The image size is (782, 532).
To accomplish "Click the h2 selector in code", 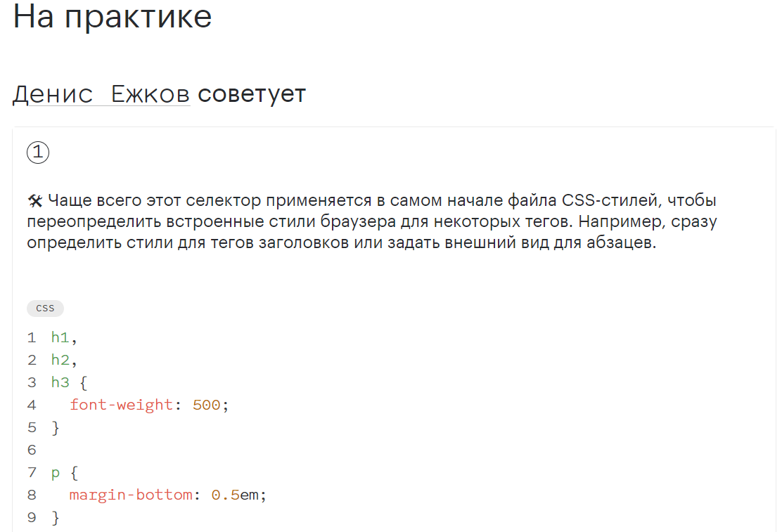I will tap(60, 360).
